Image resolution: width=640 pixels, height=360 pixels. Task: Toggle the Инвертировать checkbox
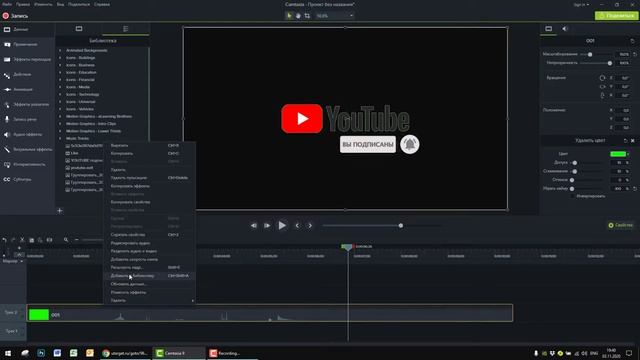(572, 196)
